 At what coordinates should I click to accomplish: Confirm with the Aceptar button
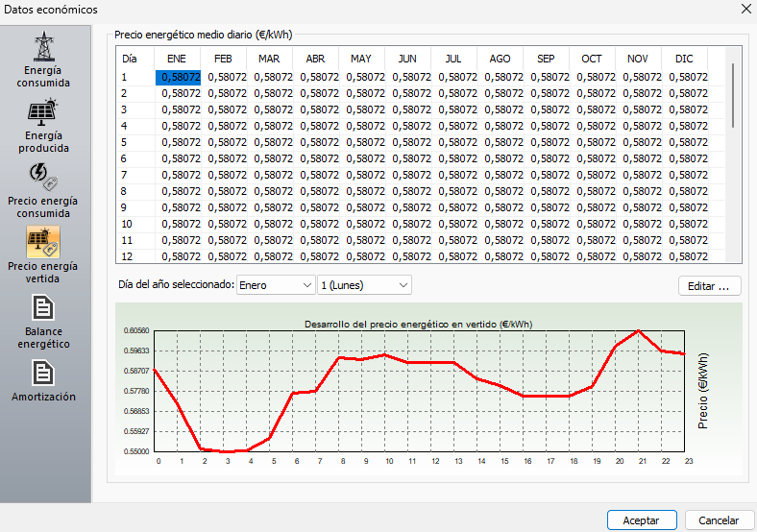642,520
